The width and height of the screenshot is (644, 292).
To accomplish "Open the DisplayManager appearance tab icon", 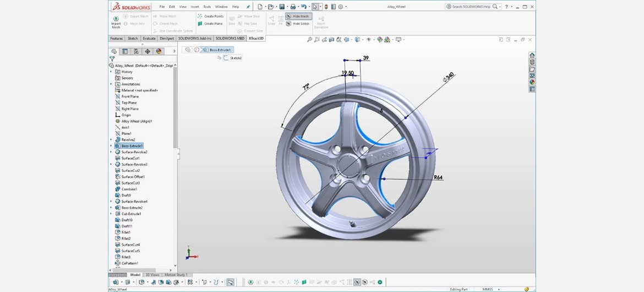I will click(x=159, y=51).
